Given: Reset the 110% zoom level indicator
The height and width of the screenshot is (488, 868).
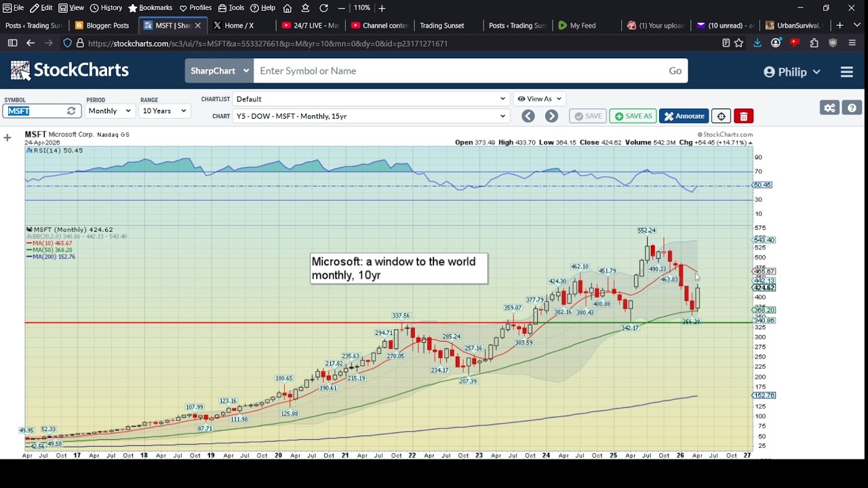Looking at the screenshot, I should coord(361,8).
